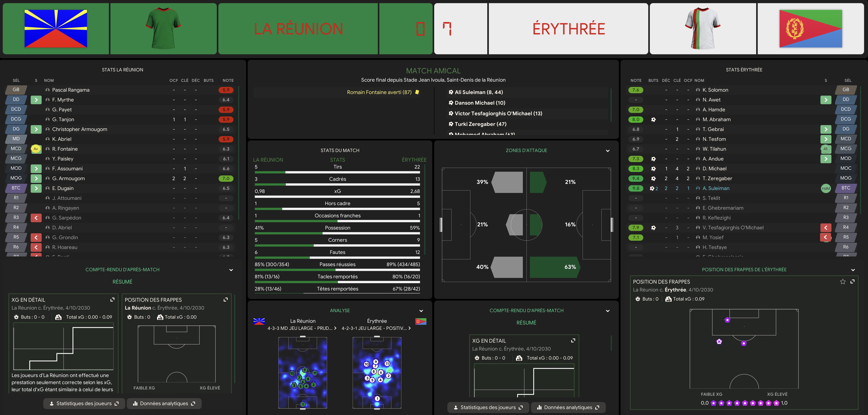The width and height of the screenshot is (868, 415).
Task: Click substitution icon next to G. Armougom
Action: [36, 178]
